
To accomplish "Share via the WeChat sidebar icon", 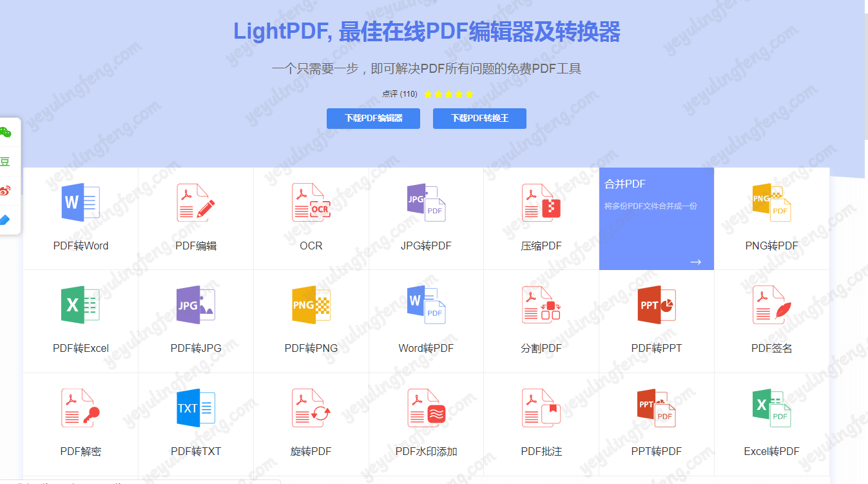I will pos(5,133).
